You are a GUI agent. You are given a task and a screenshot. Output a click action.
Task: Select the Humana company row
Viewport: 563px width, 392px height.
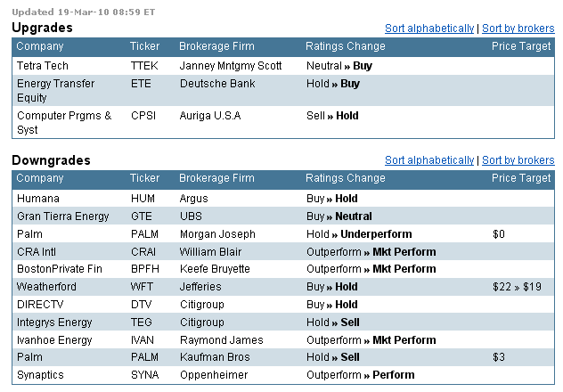coord(283,199)
